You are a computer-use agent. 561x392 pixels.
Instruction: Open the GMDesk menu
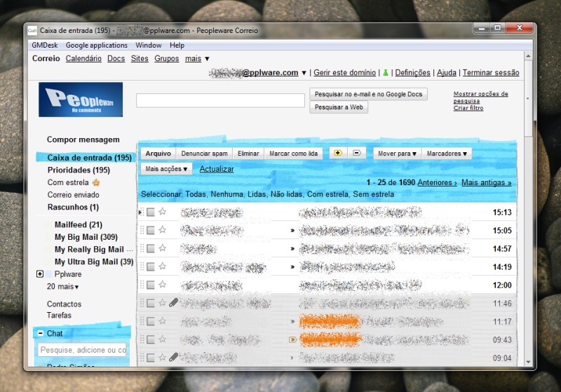(45, 45)
